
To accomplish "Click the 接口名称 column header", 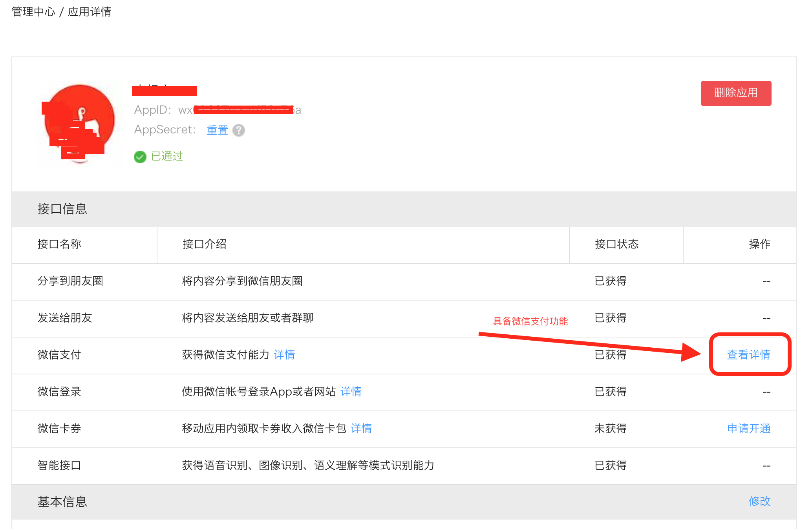I will pyautogui.click(x=59, y=244).
